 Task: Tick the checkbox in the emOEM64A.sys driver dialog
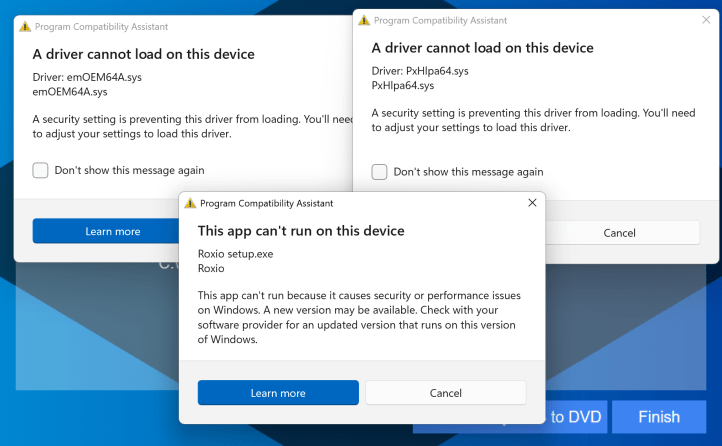tap(40, 170)
